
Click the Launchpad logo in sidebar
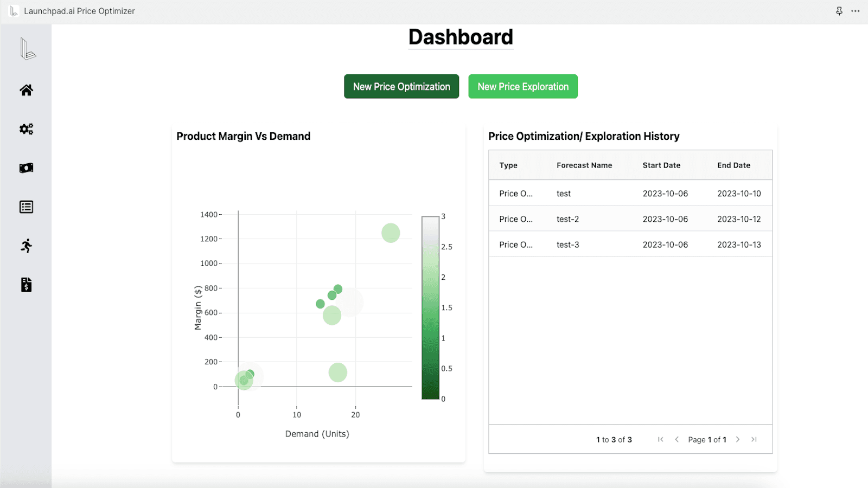[x=27, y=49]
